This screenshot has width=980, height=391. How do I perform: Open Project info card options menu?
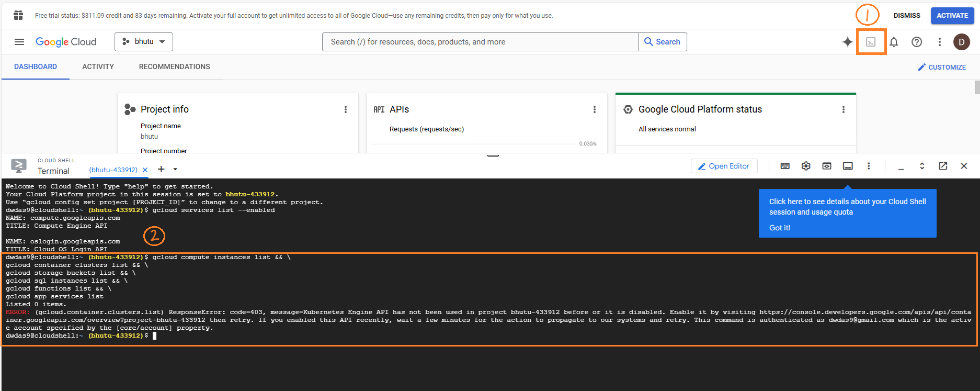346,109
